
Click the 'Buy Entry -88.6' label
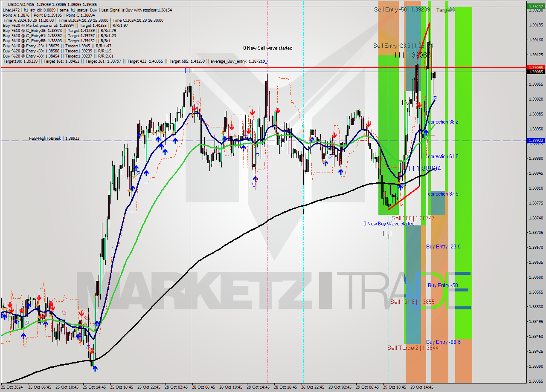coord(443,342)
